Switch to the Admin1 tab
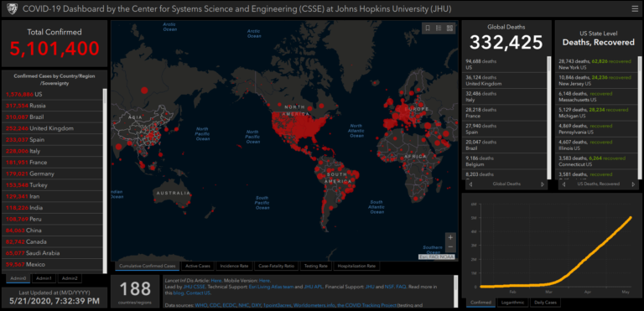 click(x=44, y=278)
